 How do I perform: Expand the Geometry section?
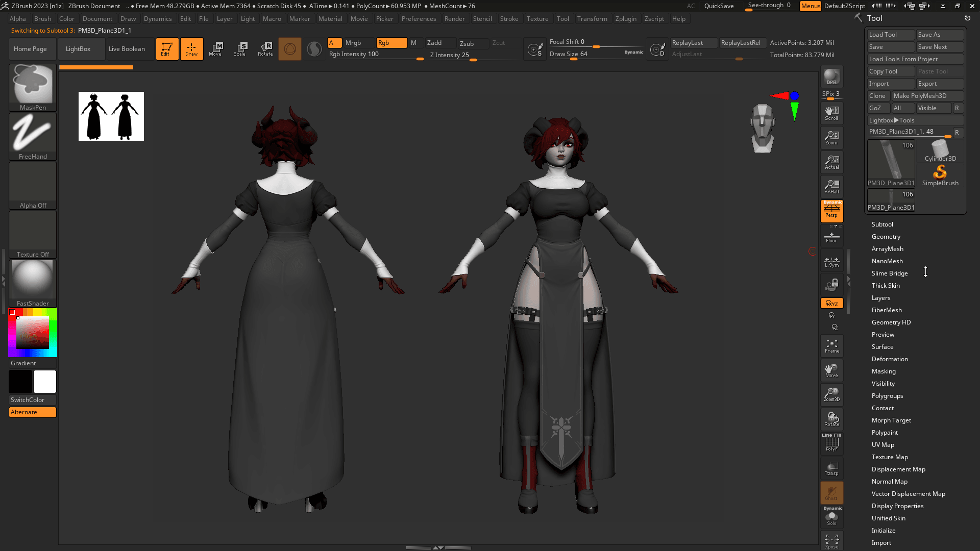point(886,237)
